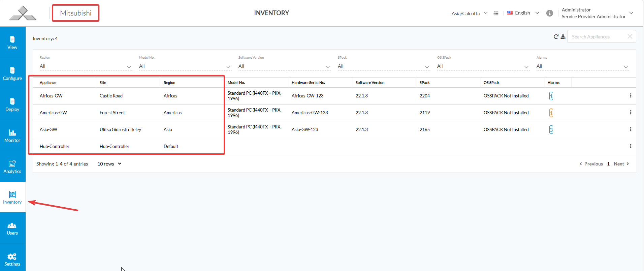This screenshot has width=644, height=271.
Task: Select the Africas-GW appliance cell
Action: tap(51, 96)
